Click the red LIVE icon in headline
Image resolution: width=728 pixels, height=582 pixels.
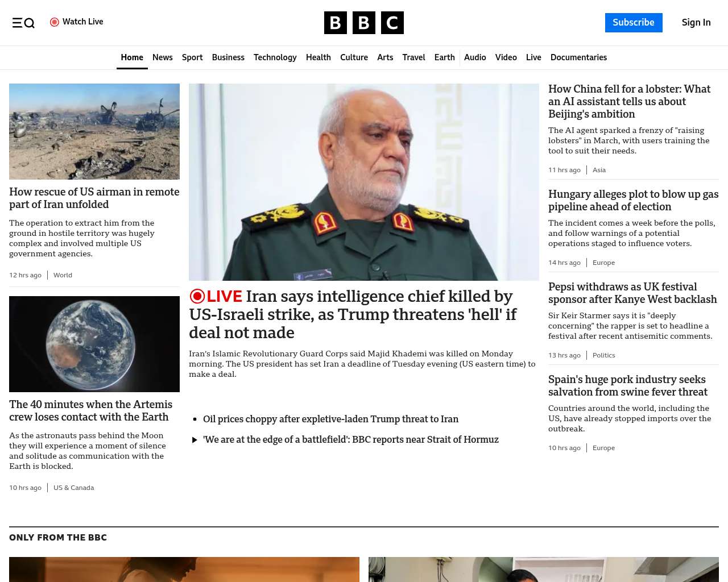click(197, 296)
